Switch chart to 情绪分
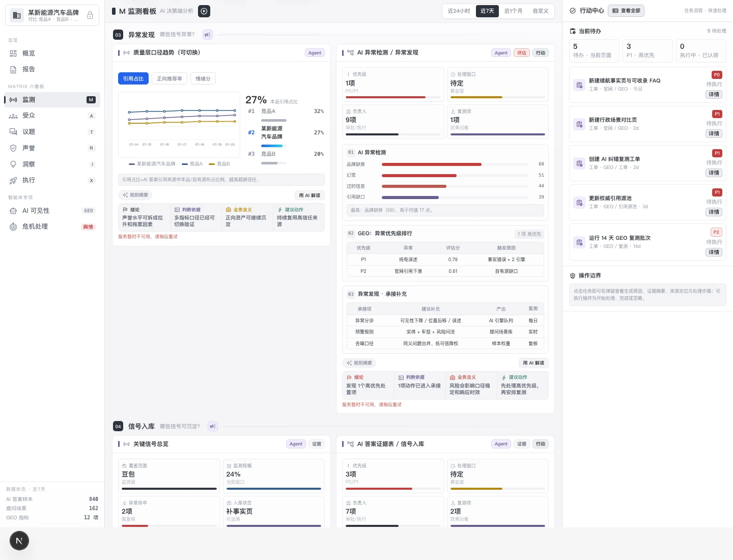This screenshot has height=560, width=733. click(203, 78)
